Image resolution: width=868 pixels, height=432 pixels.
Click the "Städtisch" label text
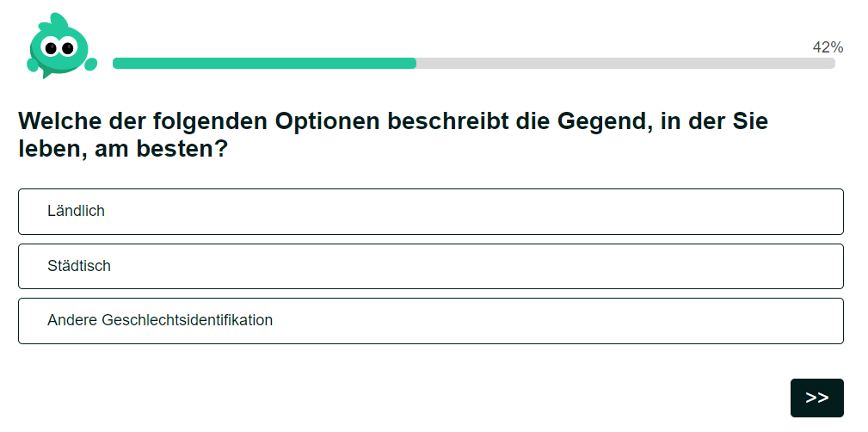click(x=79, y=266)
